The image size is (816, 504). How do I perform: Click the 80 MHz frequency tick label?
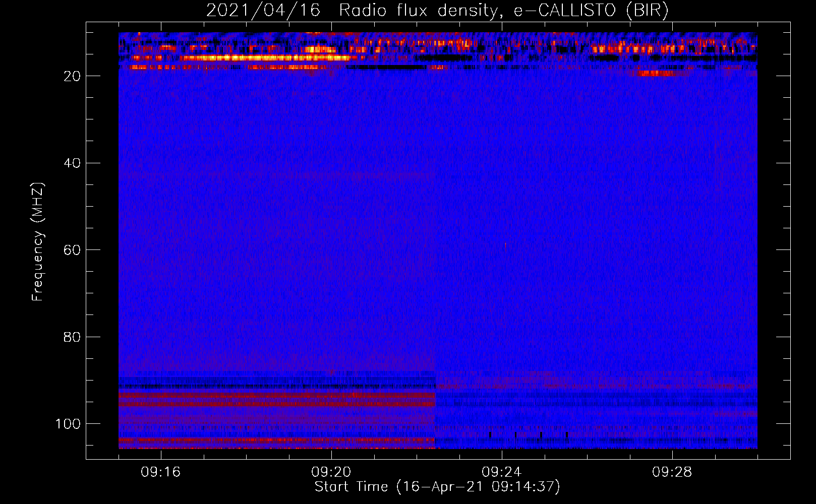tap(72, 337)
